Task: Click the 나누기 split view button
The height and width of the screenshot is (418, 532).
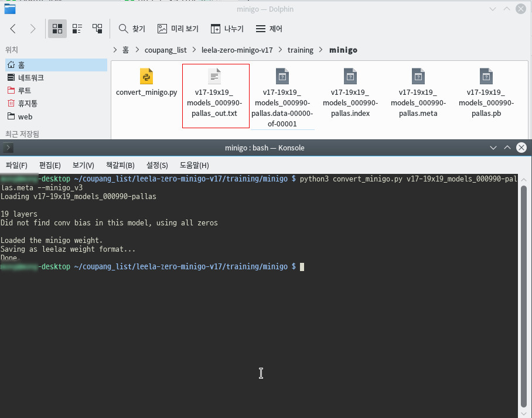Action: pos(227,29)
